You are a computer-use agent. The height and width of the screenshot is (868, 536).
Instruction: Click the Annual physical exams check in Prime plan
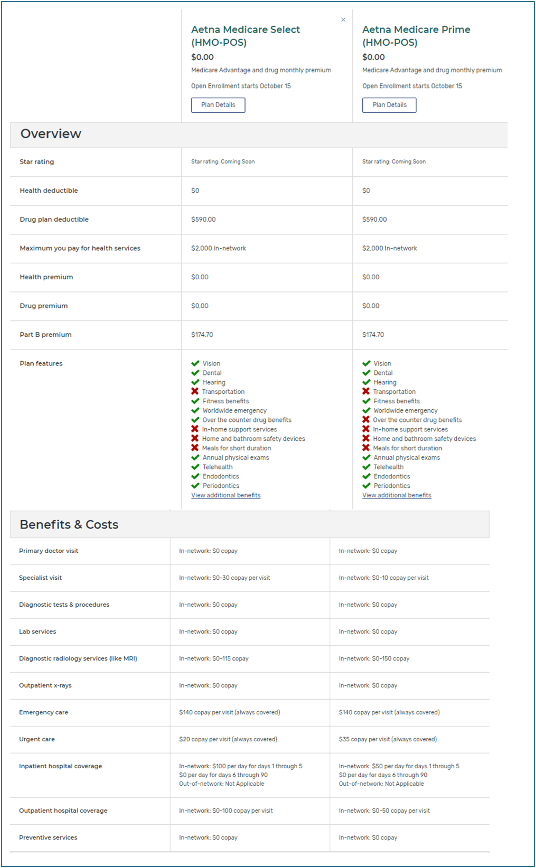point(366,457)
